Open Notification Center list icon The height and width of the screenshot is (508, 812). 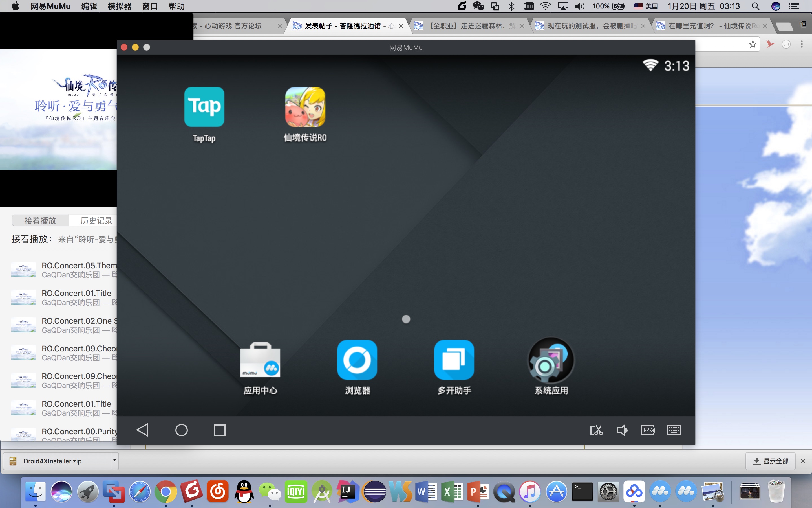pyautogui.click(x=794, y=6)
